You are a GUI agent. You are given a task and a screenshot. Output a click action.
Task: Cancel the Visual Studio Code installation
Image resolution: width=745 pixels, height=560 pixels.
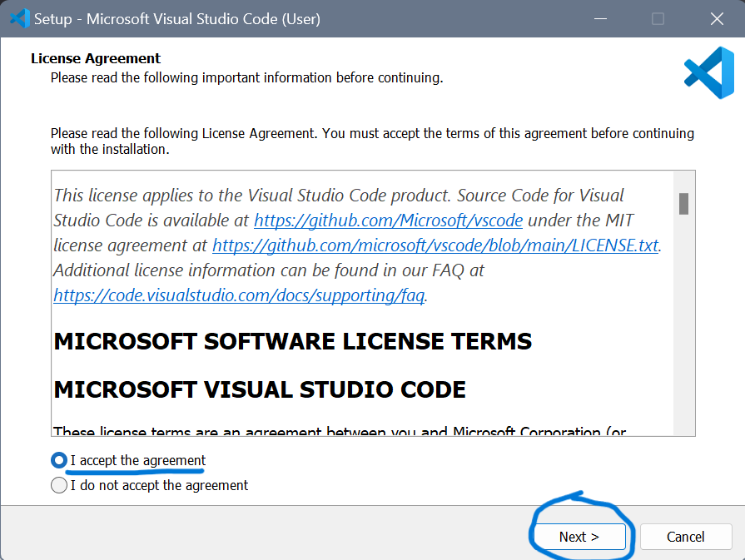(x=686, y=537)
